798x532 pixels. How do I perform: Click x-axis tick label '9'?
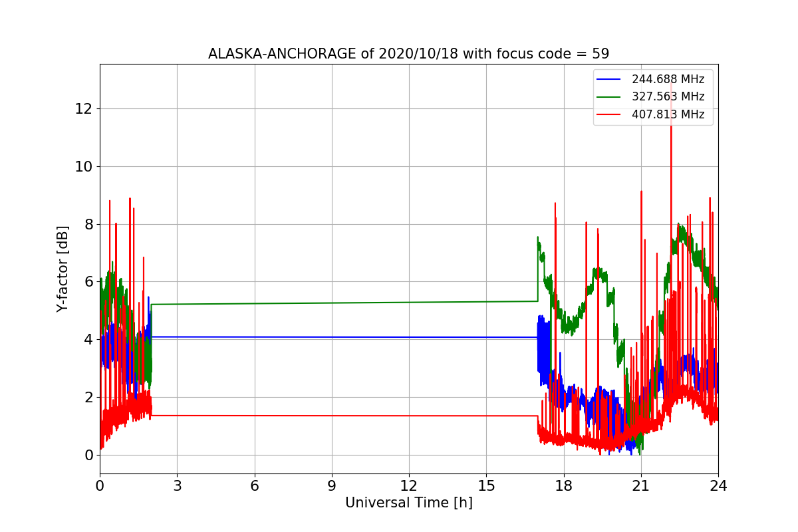[x=331, y=486]
